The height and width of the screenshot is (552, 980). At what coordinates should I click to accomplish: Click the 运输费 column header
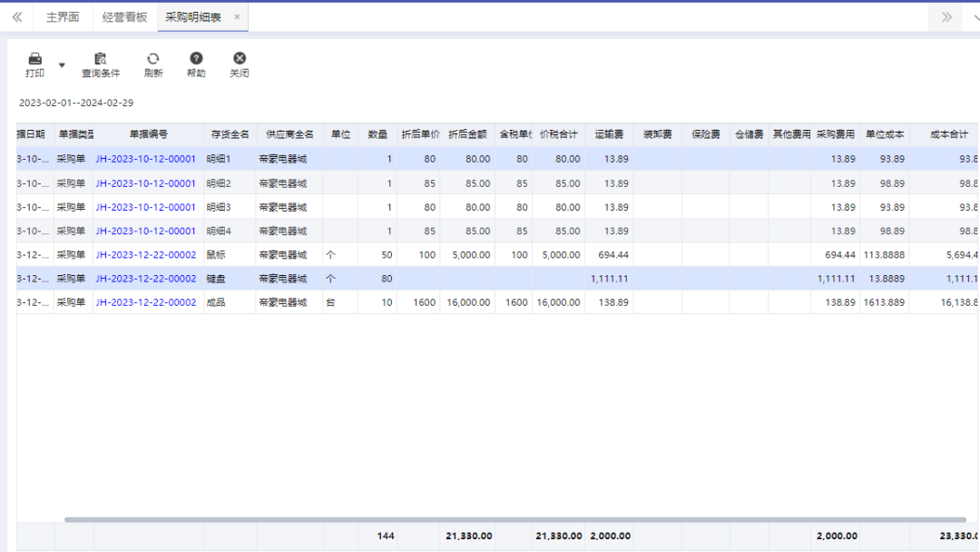pos(609,134)
